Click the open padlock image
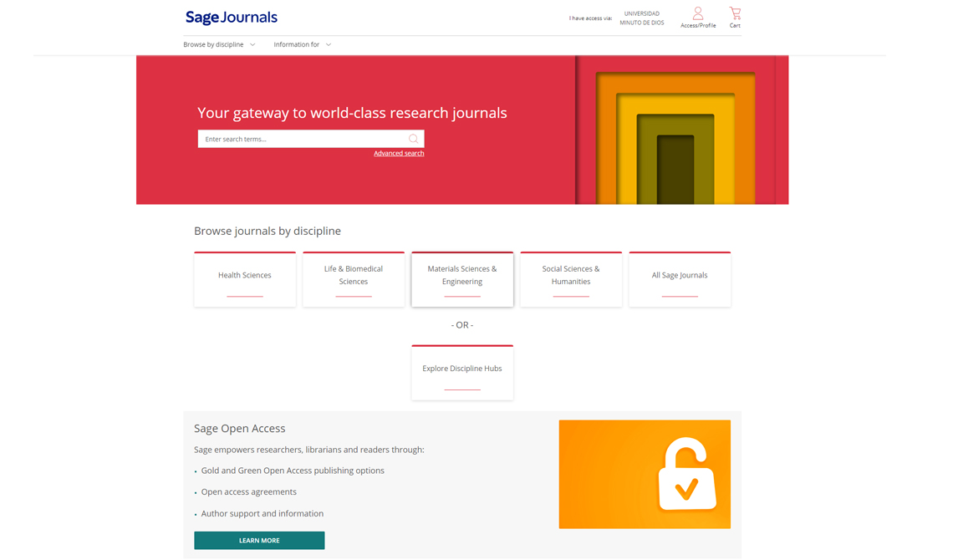 click(645, 475)
